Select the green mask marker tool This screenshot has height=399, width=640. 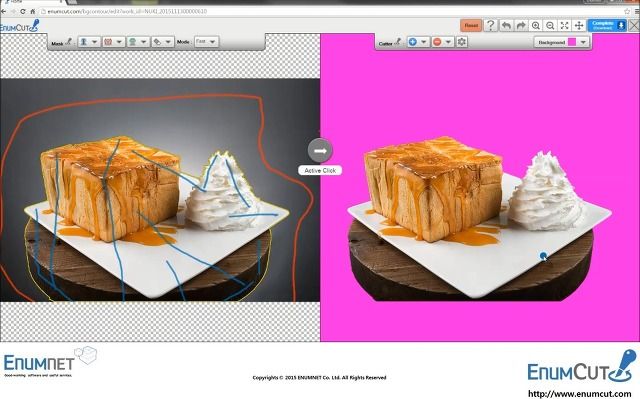pos(133,42)
